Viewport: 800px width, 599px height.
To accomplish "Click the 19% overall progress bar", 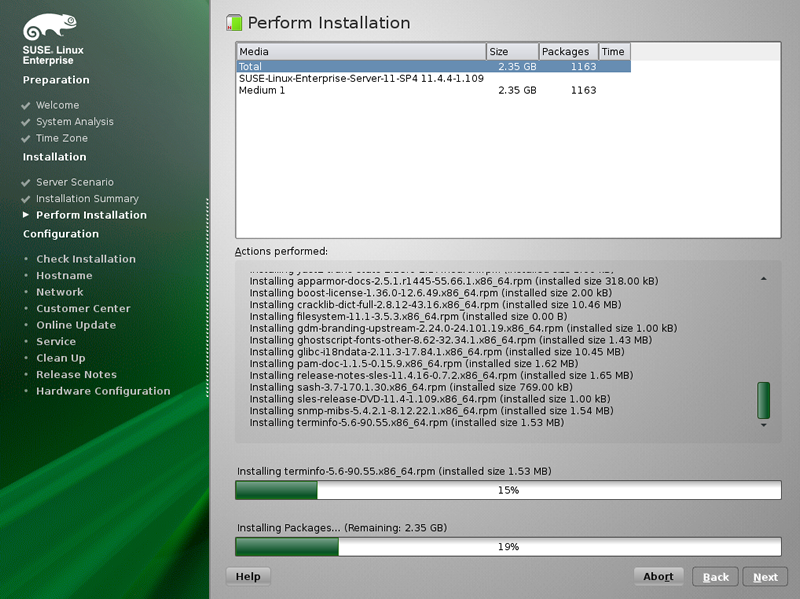I will coord(508,547).
